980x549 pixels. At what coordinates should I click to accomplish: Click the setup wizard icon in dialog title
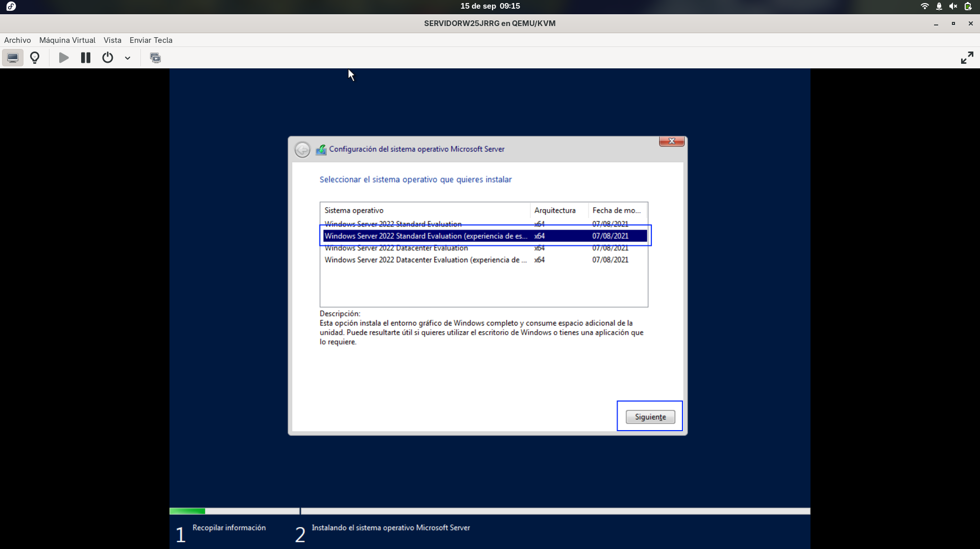pos(321,149)
